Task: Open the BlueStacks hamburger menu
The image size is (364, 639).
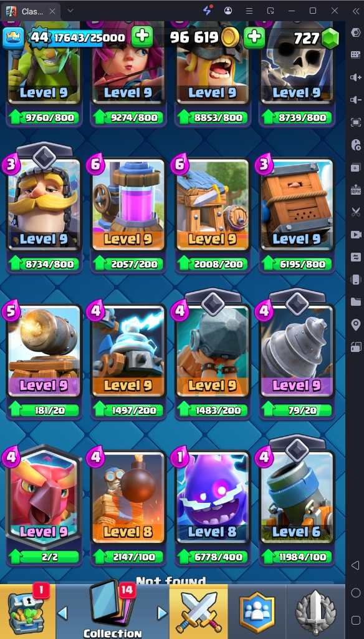Action: pos(249,11)
